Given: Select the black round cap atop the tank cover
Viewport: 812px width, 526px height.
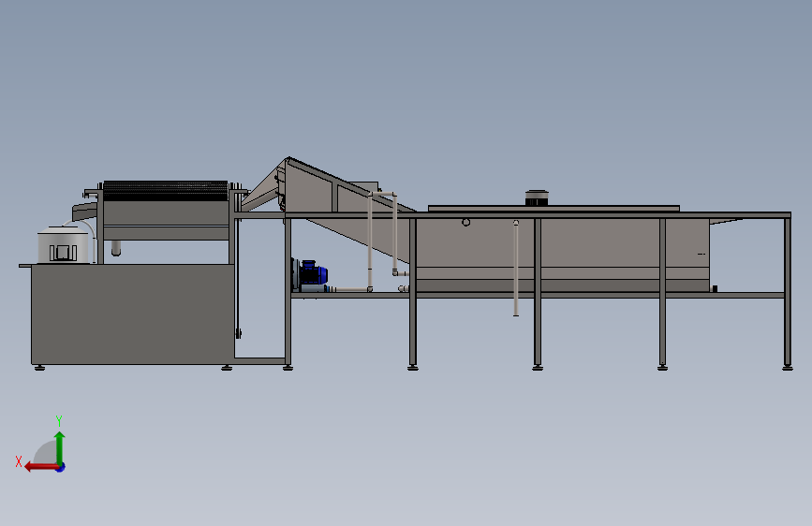Looking at the screenshot, I should (x=537, y=197).
